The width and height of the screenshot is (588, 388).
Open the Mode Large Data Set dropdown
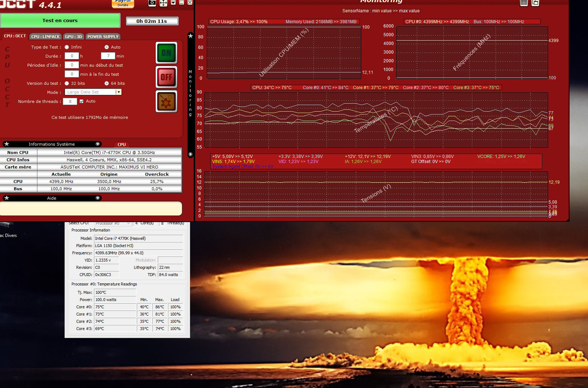[93, 92]
